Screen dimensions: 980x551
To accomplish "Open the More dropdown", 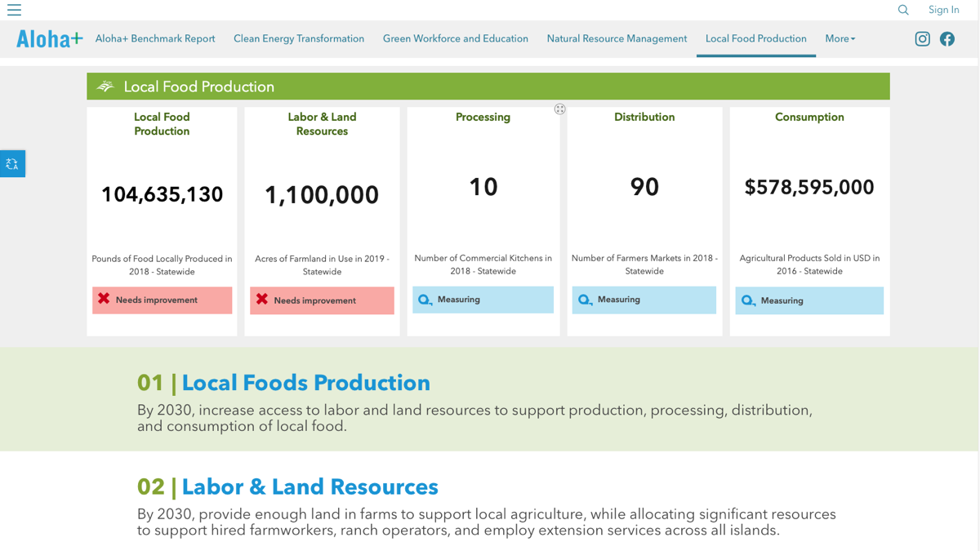I will click(840, 38).
